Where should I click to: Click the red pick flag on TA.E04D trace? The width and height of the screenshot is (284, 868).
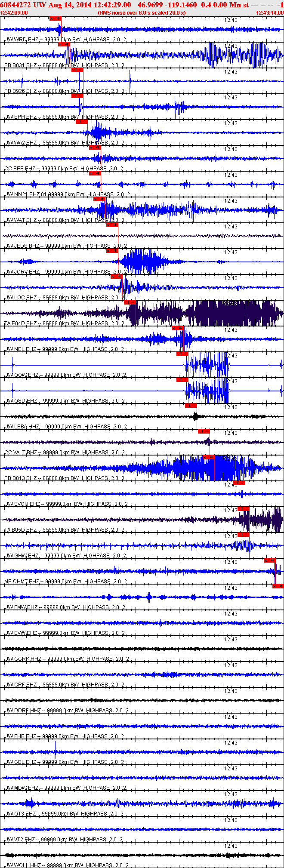point(130,302)
